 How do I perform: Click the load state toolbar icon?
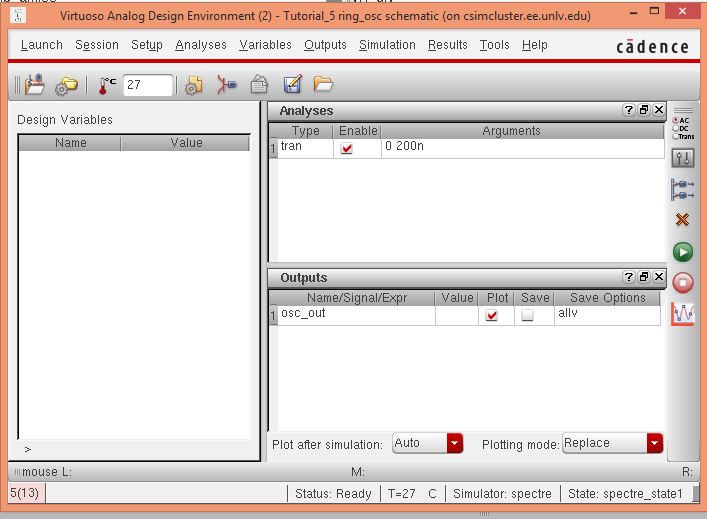(x=35, y=84)
